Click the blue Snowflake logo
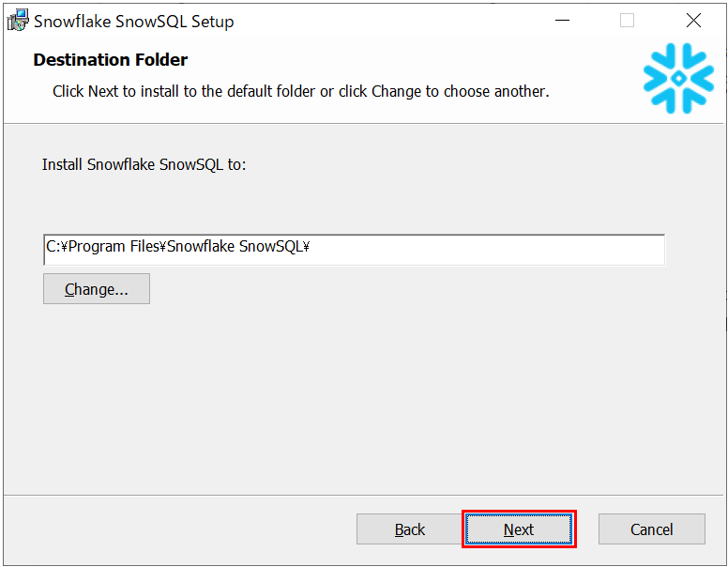This screenshot has height=567, width=728. [x=678, y=79]
